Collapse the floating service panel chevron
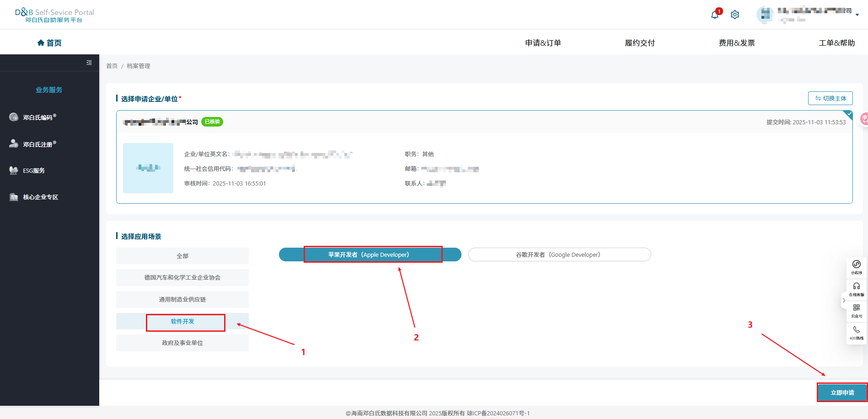 [844, 300]
